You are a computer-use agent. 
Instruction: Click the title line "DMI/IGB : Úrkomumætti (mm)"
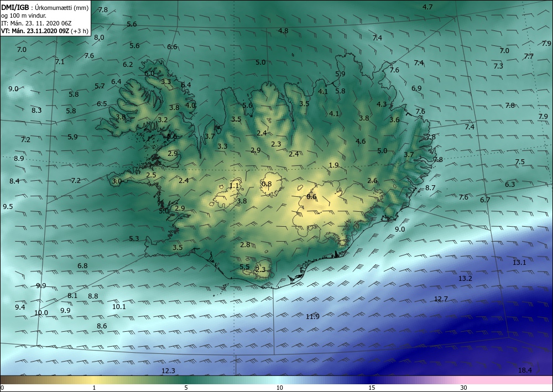pos(45,8)
